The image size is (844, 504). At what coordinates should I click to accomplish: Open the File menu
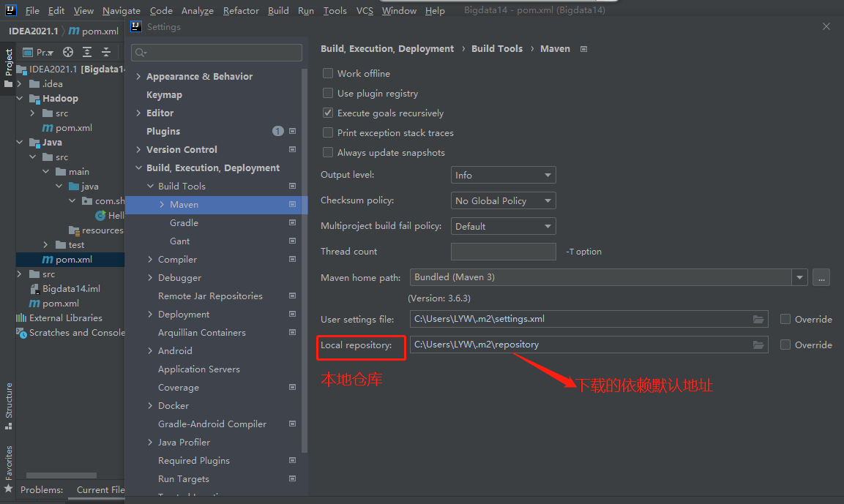tap(31, 11)
